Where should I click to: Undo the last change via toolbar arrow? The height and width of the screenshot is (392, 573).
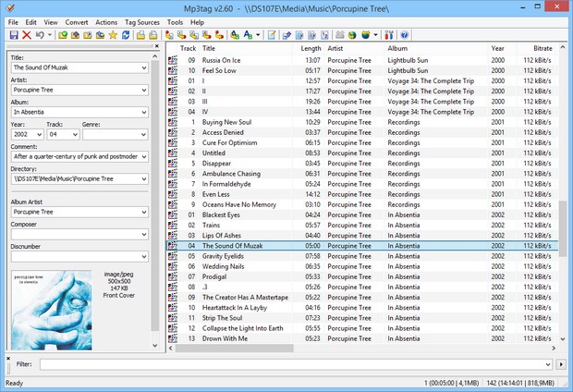40,35
